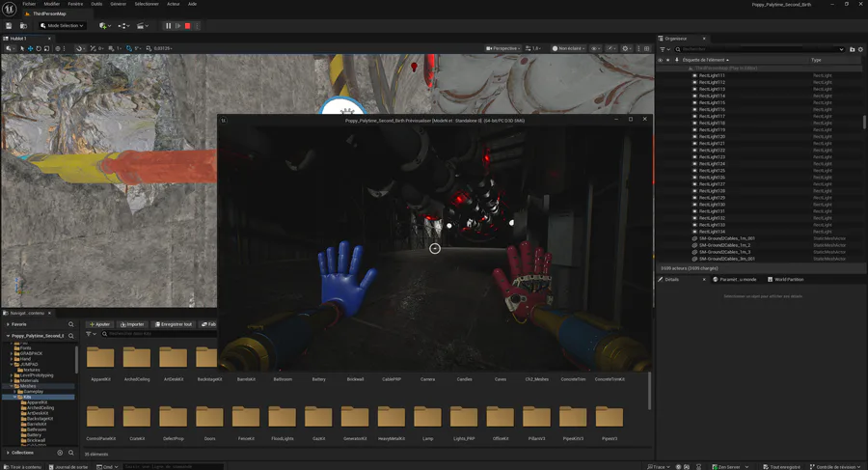Select SM-Ground2Cables_1m_001 actor row

pos(760,238)
